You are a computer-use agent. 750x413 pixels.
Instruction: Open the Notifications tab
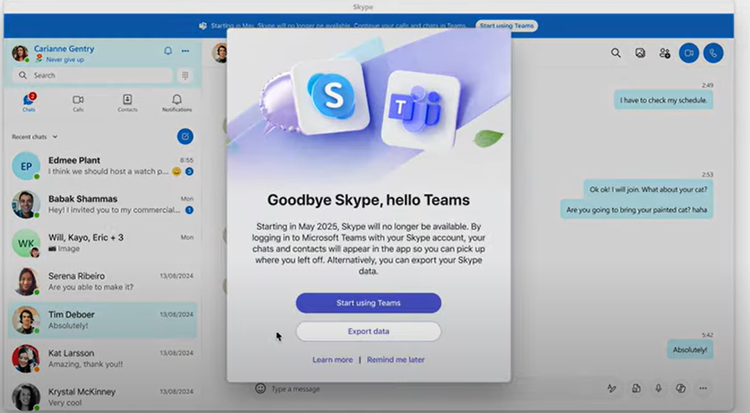pos(177,103)
